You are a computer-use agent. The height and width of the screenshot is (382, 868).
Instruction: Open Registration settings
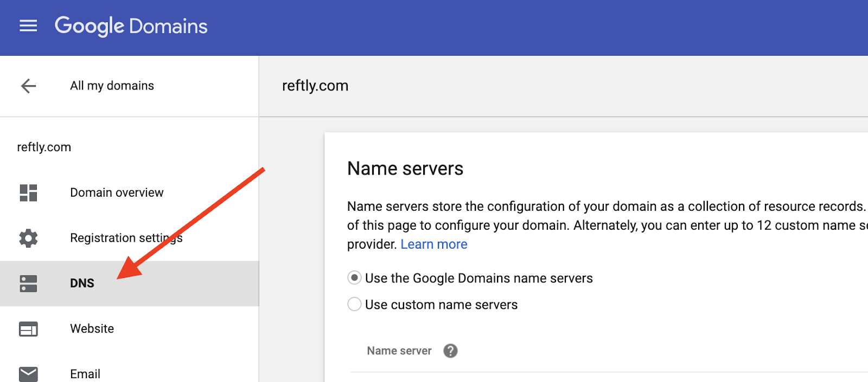point(126,238)
